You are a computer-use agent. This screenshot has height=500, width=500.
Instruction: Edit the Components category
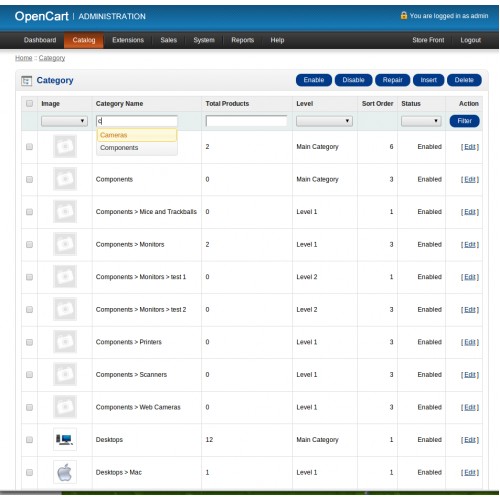tap(470, 179)
